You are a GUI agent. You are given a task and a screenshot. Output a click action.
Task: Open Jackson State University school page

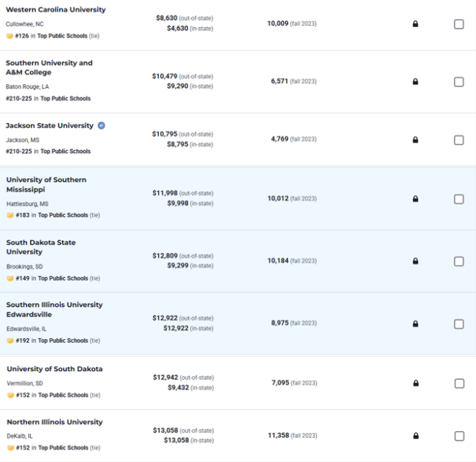click(x=50, y=126)
